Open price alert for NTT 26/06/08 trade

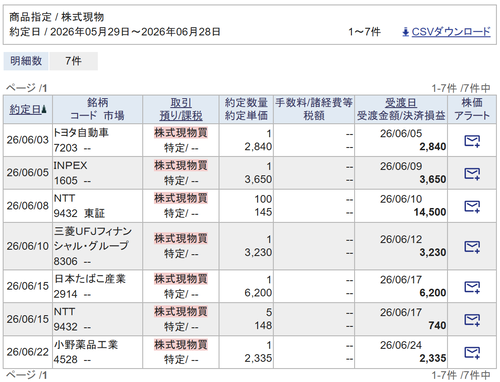pyautogui.click(x=472, y=206)
